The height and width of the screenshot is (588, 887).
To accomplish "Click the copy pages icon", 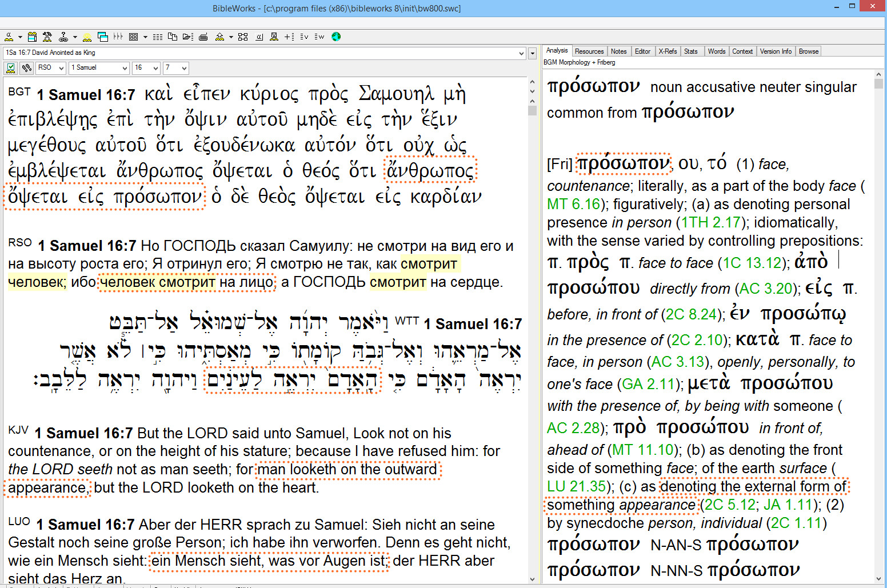I will (173, 37).
